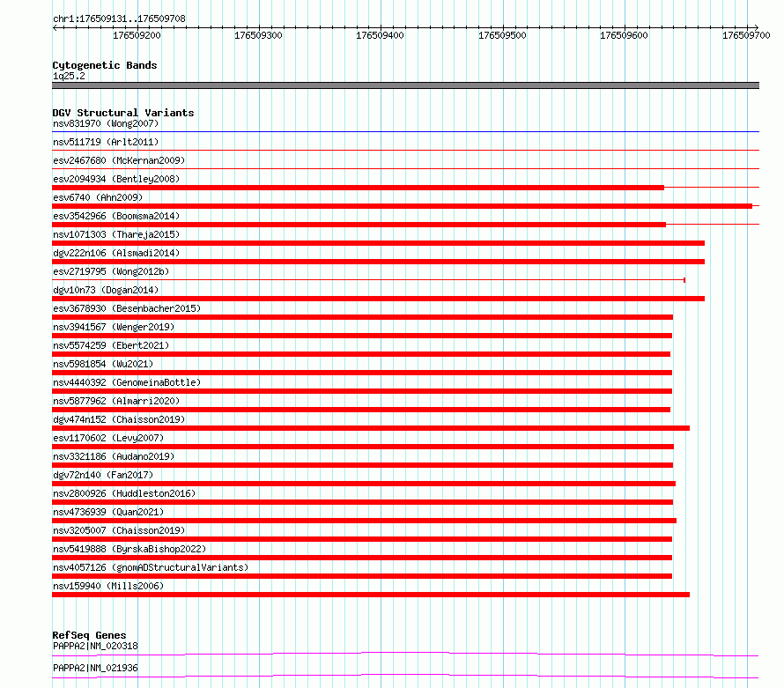
Task: Click the nsv5877962 (Almarri2020) label
Action: click(116, 401)
